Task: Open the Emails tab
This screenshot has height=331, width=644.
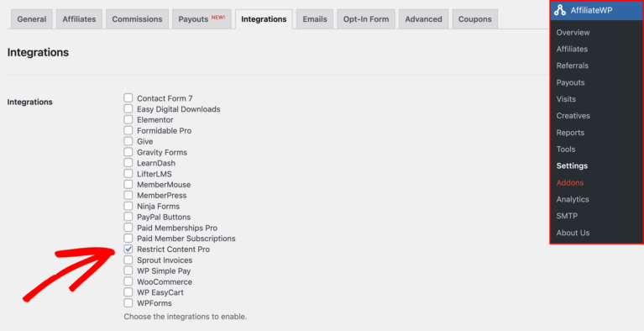Action: coord(315,19)
